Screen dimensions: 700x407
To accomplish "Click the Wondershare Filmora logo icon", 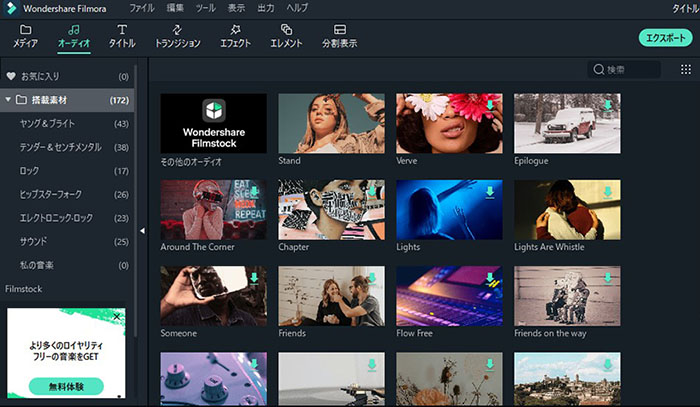I will [x=11, y=8].
